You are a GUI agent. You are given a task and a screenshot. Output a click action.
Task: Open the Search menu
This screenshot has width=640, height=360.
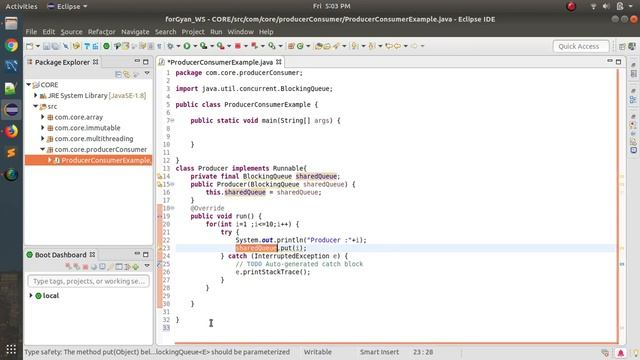(x=165, y=31)
